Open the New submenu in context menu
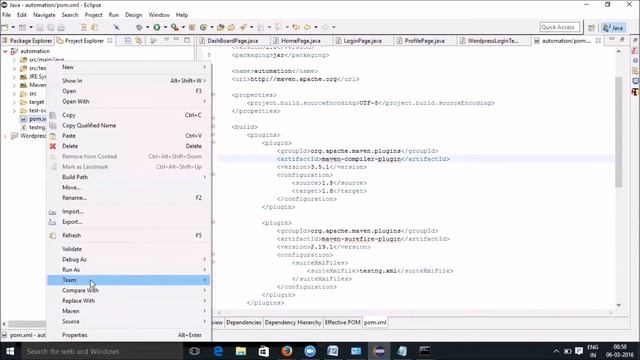Image resolution: width=640 pixels, height=360 pixels. point(129,67)
